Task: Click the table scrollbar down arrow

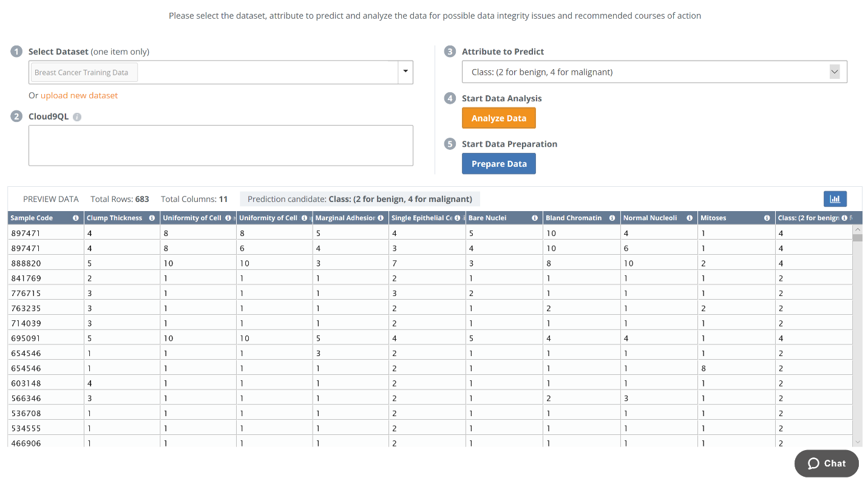Action: click(x=857, y=442)
